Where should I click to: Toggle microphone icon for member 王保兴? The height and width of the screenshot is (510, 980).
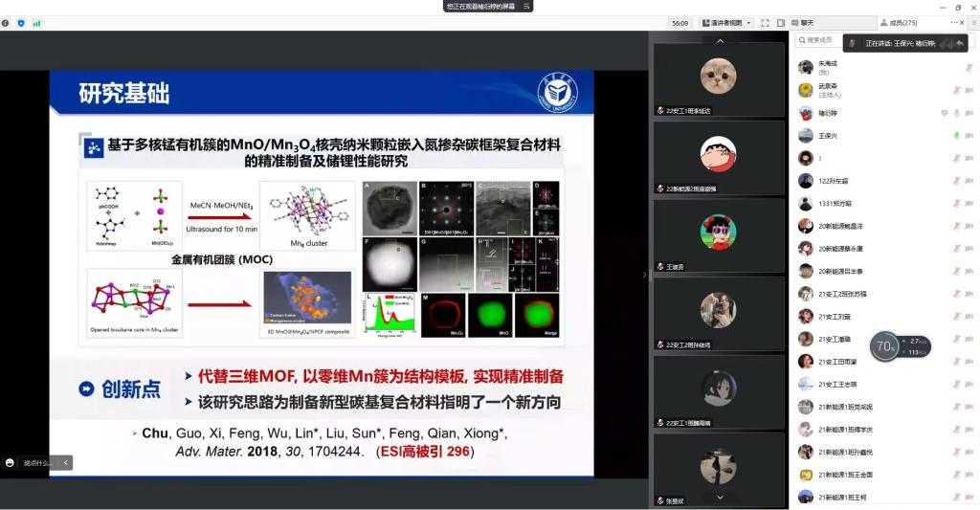tap(955, 136)
